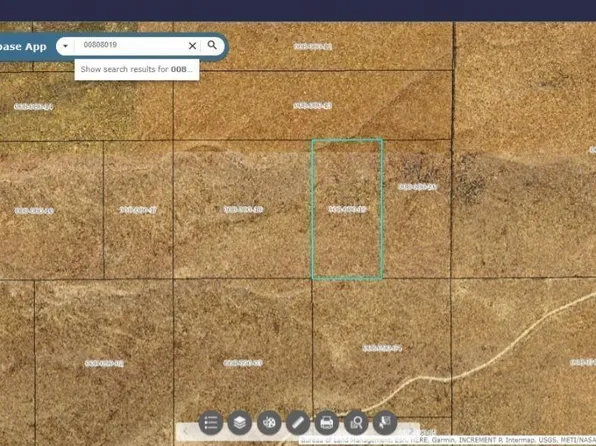596x446 pixels.
Task: Clear the search text with the X
Action: click(192, 46)
